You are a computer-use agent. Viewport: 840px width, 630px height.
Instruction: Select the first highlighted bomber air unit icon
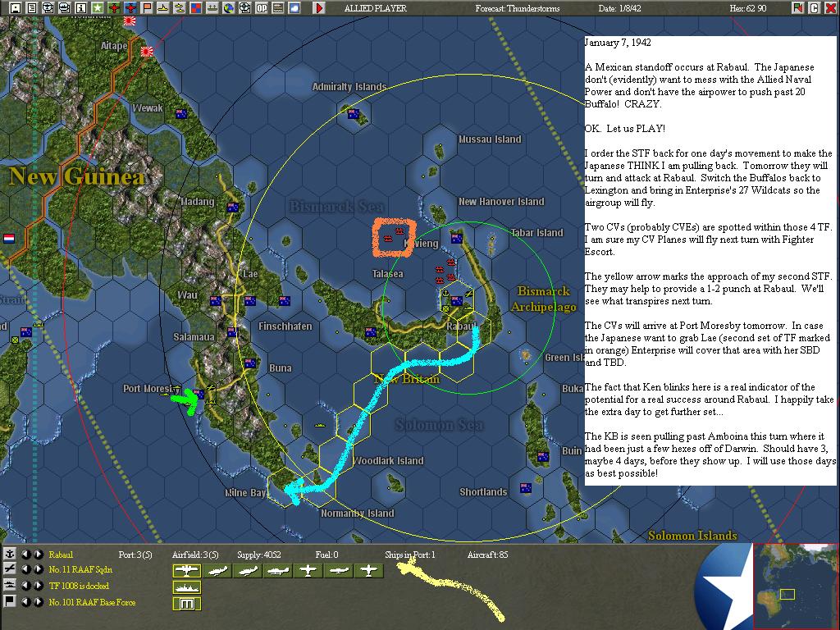[x=186, y=571]
